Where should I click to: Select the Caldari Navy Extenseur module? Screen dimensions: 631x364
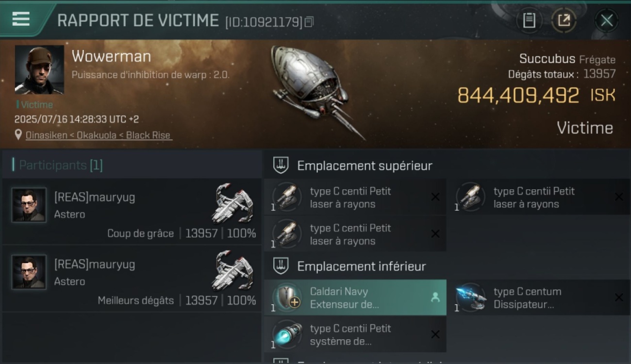355,298
